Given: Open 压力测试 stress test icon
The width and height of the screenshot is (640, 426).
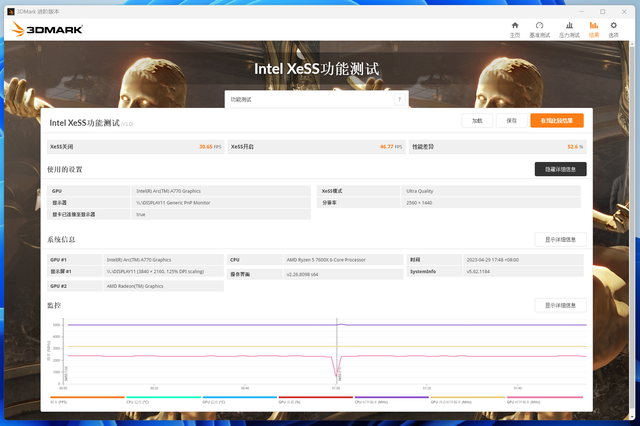Looking at the screenshot, I should (568, 27).
